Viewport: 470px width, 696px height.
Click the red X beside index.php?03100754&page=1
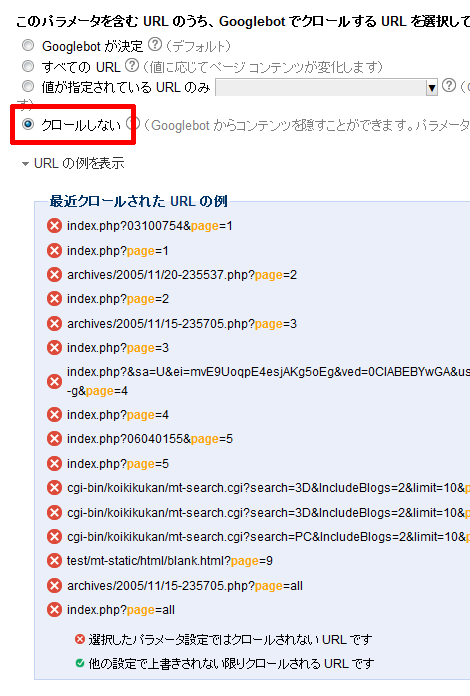point(54,226)
